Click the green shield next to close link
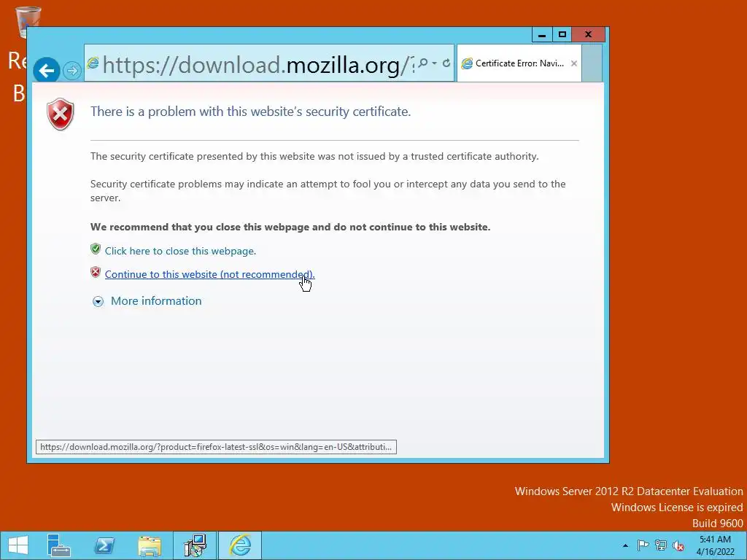Viewport: 747px width, 560px height. tap(96, 249)
